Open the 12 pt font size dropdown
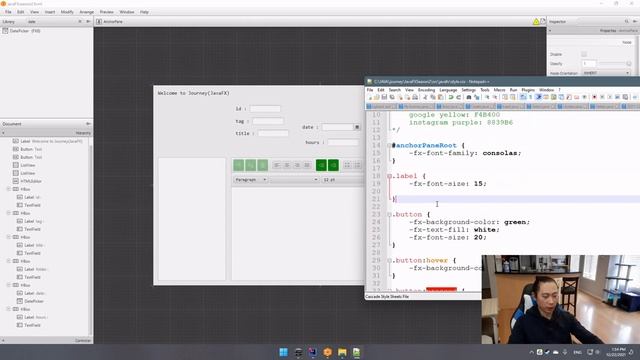Screen dimensions: 640x360 pyautogui.click(x=343, y=180)
